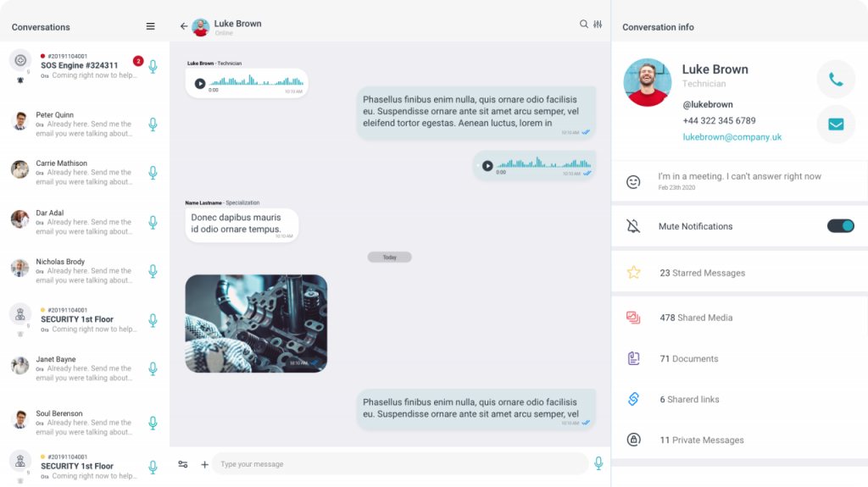
Task: Click the plus attachment icon near message box
Action: click(x=204, y=464)
